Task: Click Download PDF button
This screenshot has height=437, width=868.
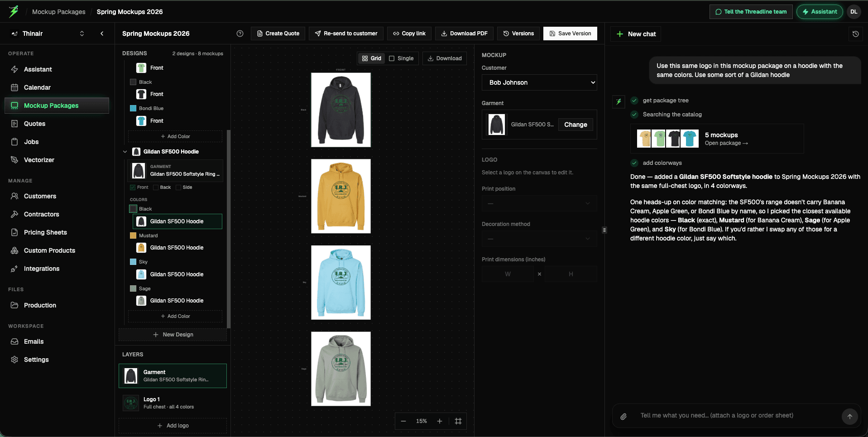Action: coord(464,34)
